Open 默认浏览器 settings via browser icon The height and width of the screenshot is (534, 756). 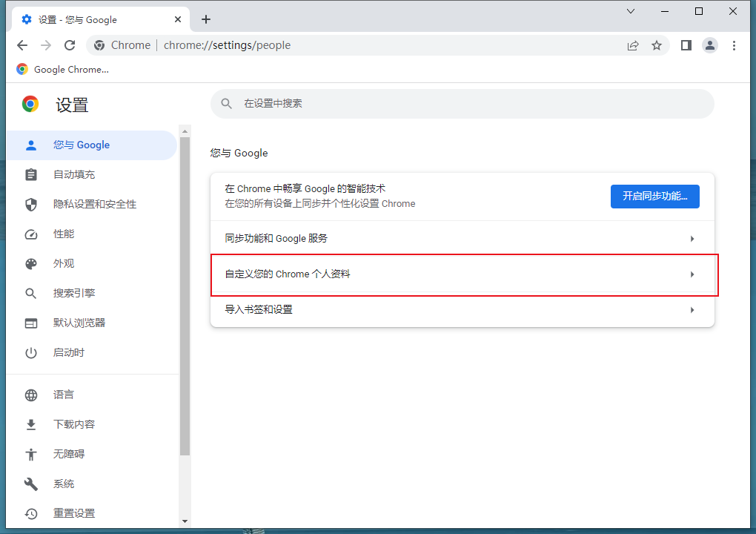(30, 323)
